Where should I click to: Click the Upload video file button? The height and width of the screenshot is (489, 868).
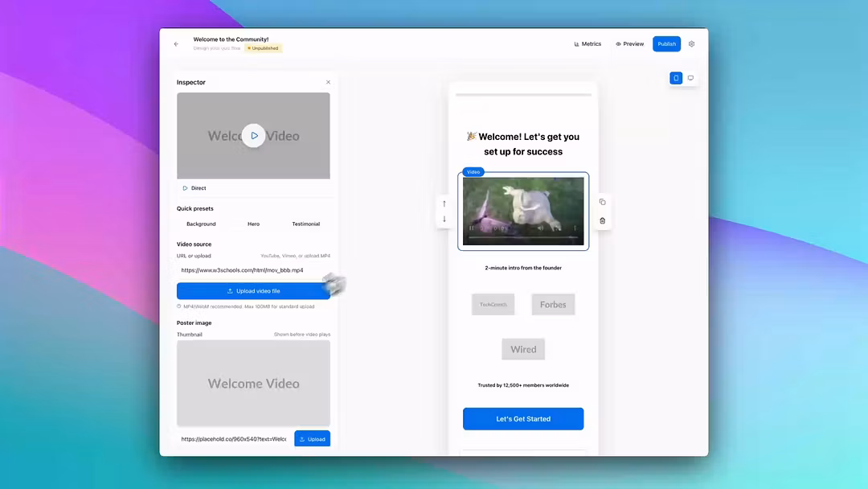253,291
